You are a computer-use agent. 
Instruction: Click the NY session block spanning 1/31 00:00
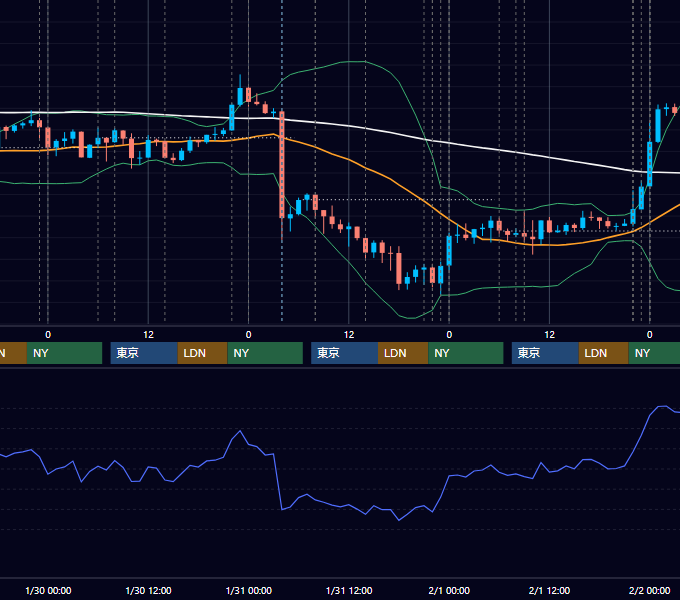tap(265, 353)
